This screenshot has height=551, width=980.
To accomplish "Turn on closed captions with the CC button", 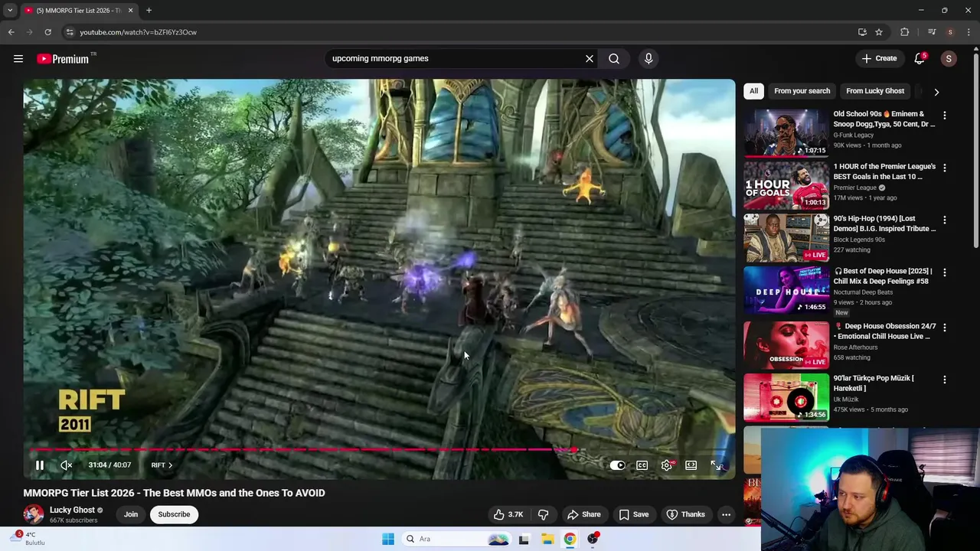I will (642, 465).
